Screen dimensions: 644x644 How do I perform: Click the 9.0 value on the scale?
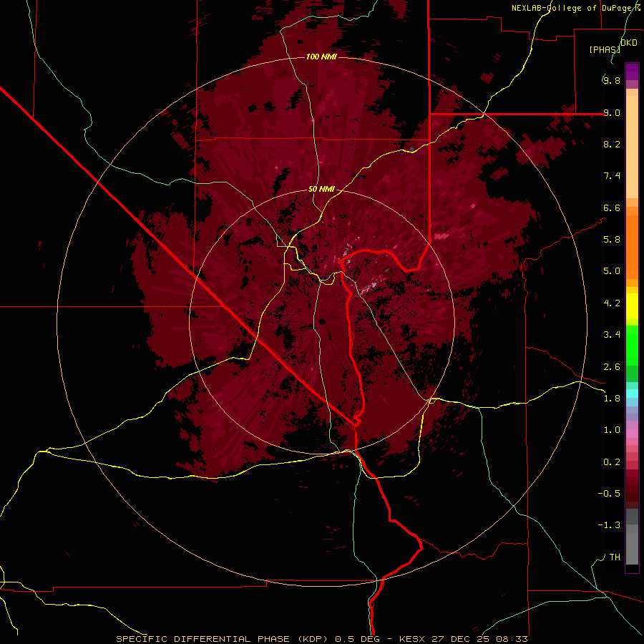612,112
